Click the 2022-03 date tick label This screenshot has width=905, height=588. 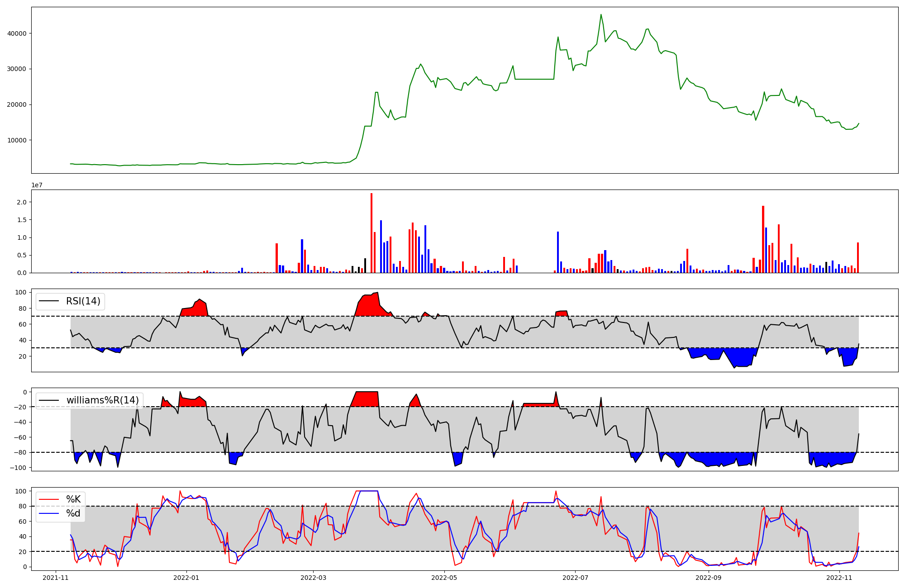[x=313, y=578]
